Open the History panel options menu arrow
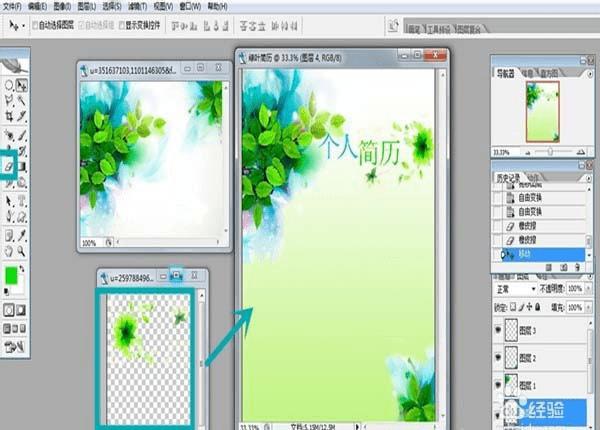600x430 pixels. 589,178
